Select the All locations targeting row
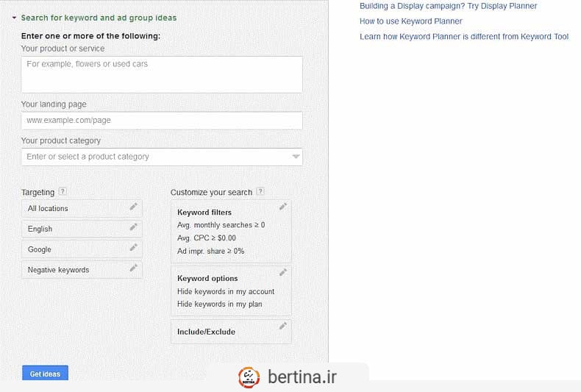 pyautogui.click(x=74, y=208)
